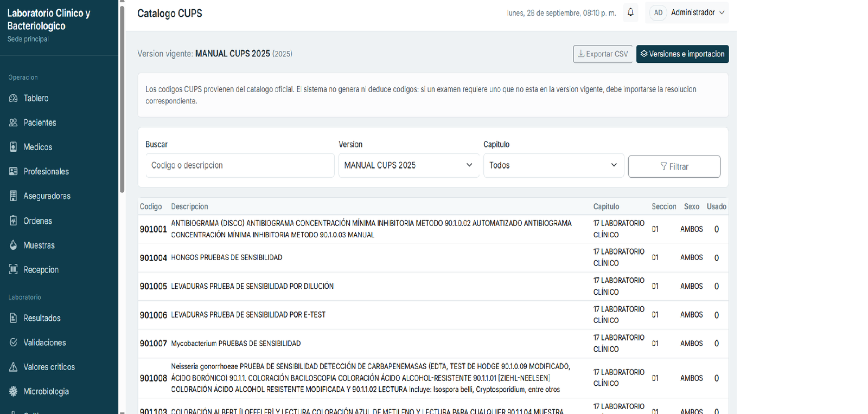Click the Muestras droplet icon
868x414 pixels.
14,245
